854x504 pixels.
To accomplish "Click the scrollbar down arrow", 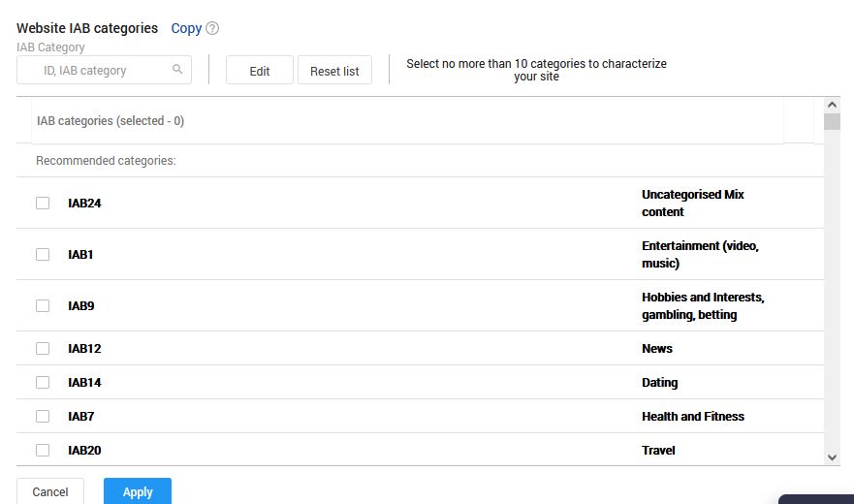I will 832,457.
